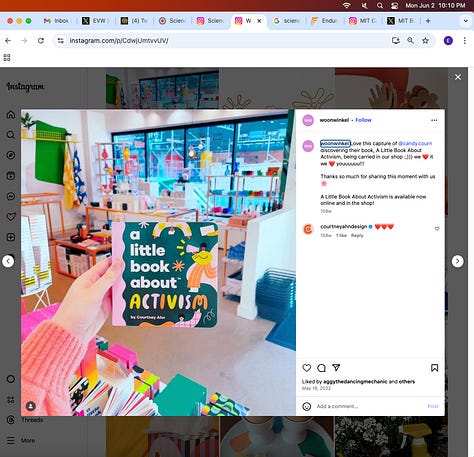Open woonwinkel profile from header name
The width and height of the screenshot is (474, 457).
(334, 120)
